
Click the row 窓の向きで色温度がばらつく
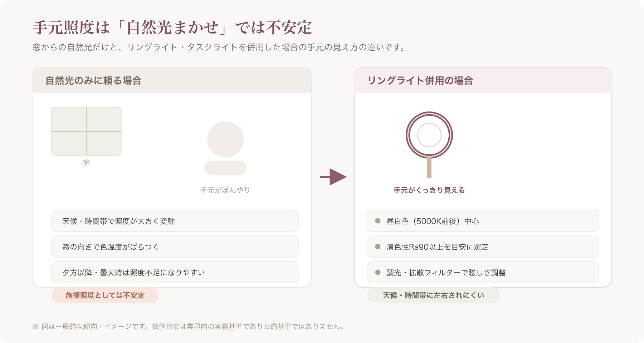[x=175, y=247]
